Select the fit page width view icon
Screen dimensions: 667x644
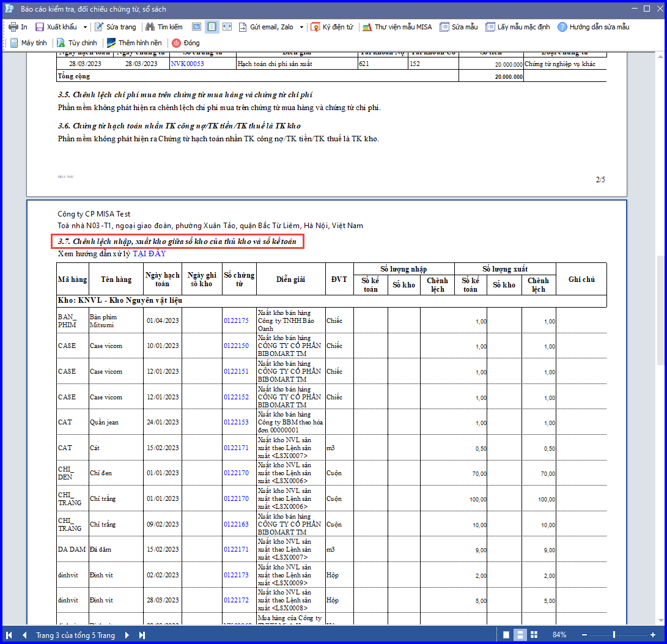pyautogui.click(x=196, y=27)
